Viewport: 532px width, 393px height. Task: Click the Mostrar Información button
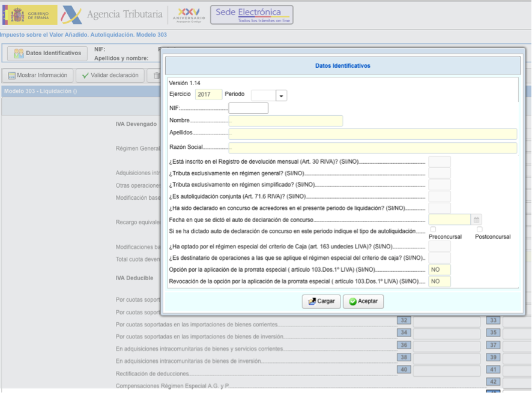pos(38,75)
